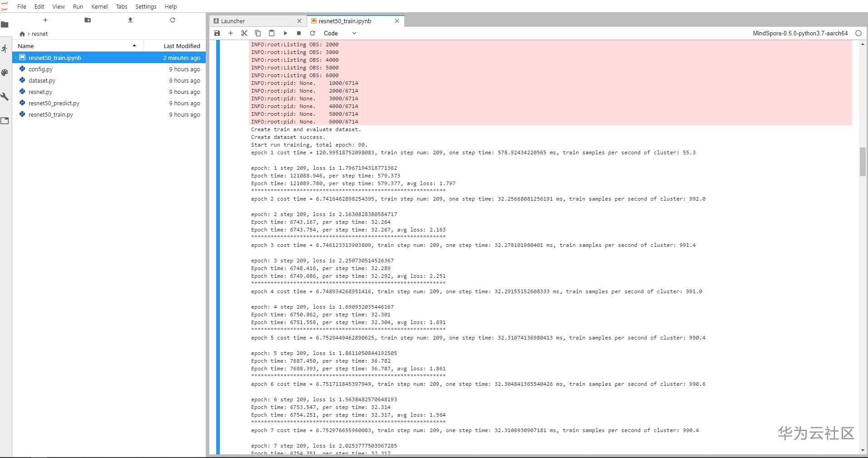The height and width of the screenshot is (458, 868).
Task: Close the resnet50_train.ipynb tab
Action: click(397, 21)
